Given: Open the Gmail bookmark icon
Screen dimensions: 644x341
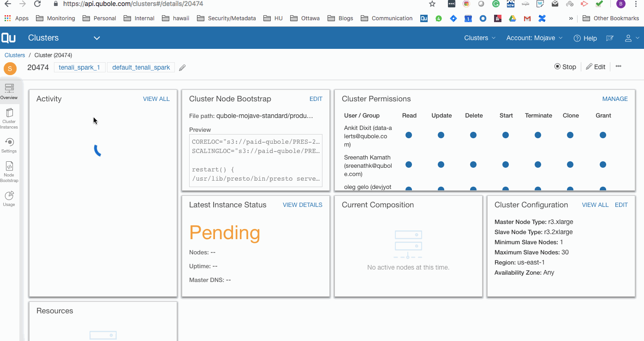Looking at the screenshot, I should point(527,18).
